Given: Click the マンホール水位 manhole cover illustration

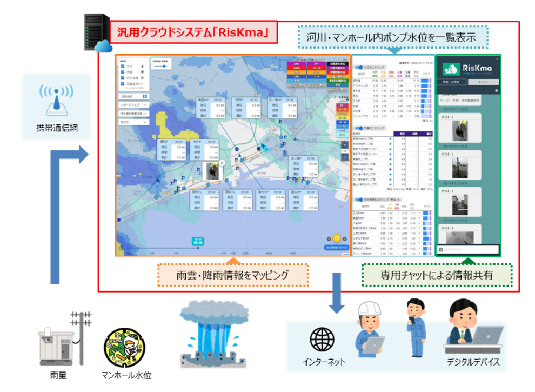Looking at the screenshot, I should coord(125,347).
